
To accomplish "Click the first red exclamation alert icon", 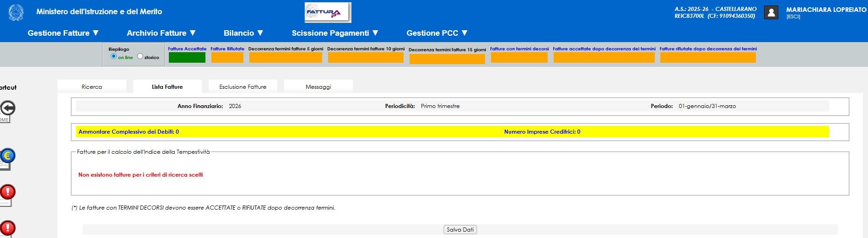I will [7, 192].
